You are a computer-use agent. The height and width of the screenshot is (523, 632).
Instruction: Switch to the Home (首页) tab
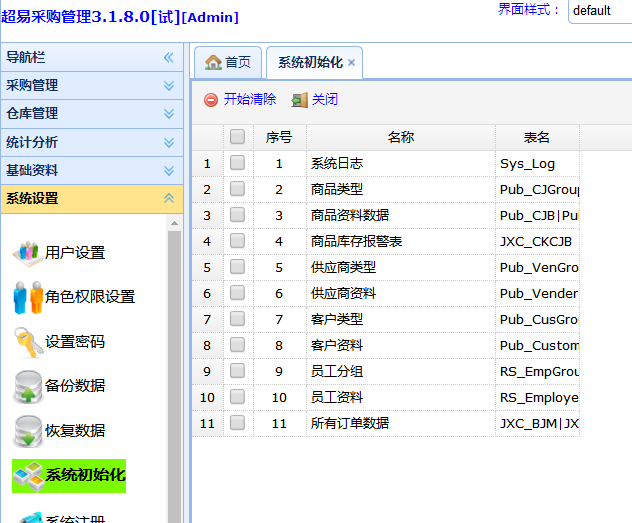[x=228, y=62]
